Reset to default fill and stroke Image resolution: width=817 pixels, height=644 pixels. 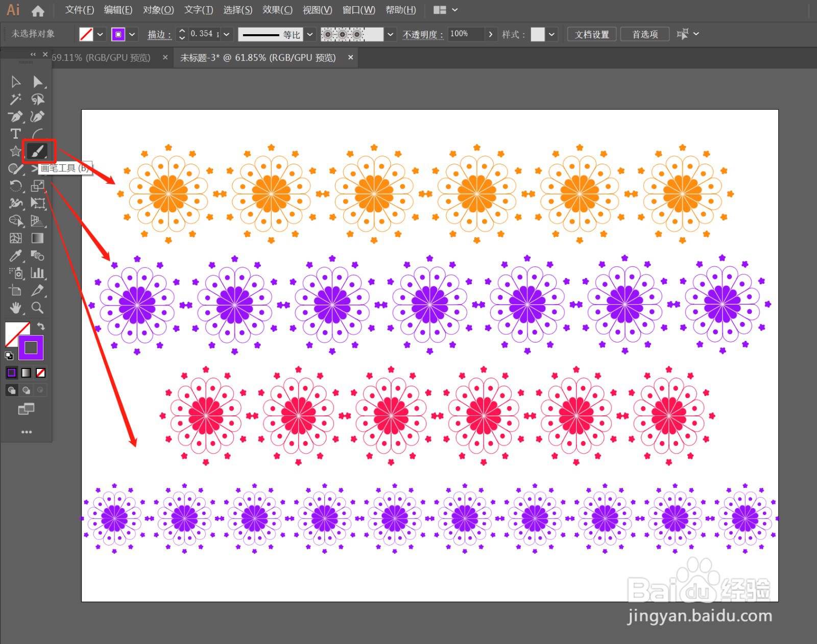[x=9, y=356]
